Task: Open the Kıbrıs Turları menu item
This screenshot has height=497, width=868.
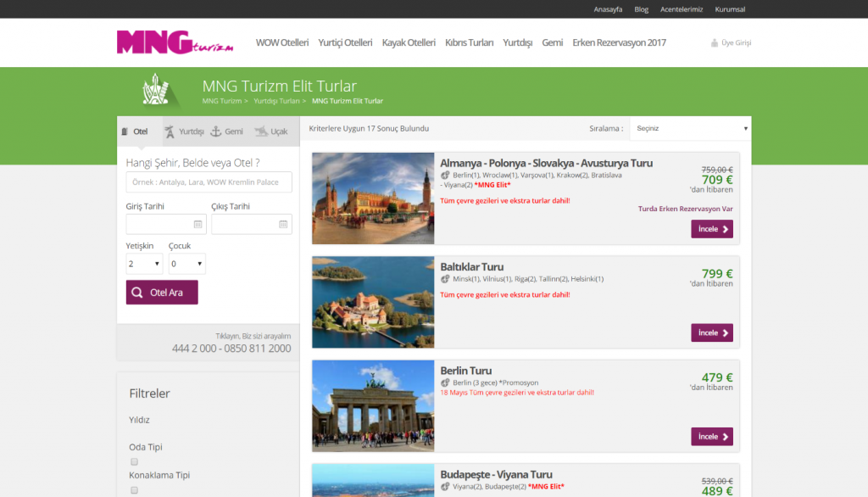Action: click(x=469, y=42)
